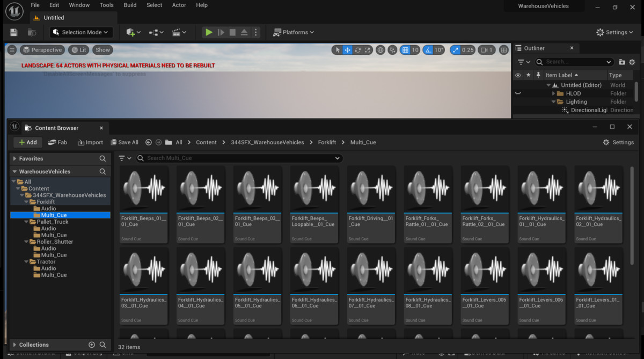Activate the Rotate gizmo tool

coord(358,50)
